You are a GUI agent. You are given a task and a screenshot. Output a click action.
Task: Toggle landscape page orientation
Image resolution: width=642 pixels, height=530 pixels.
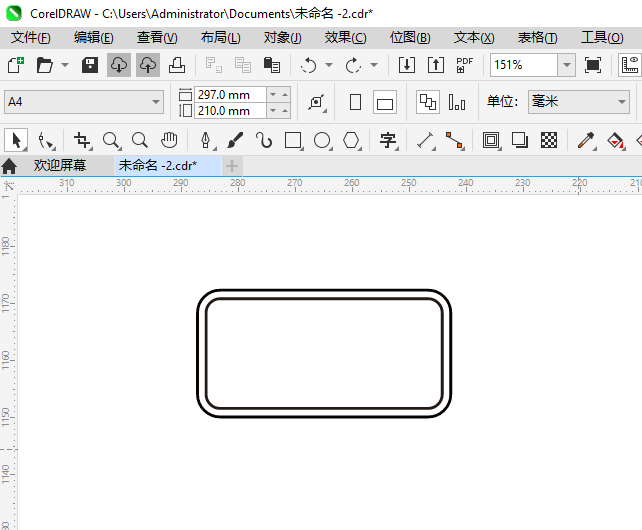coord(385,102)
